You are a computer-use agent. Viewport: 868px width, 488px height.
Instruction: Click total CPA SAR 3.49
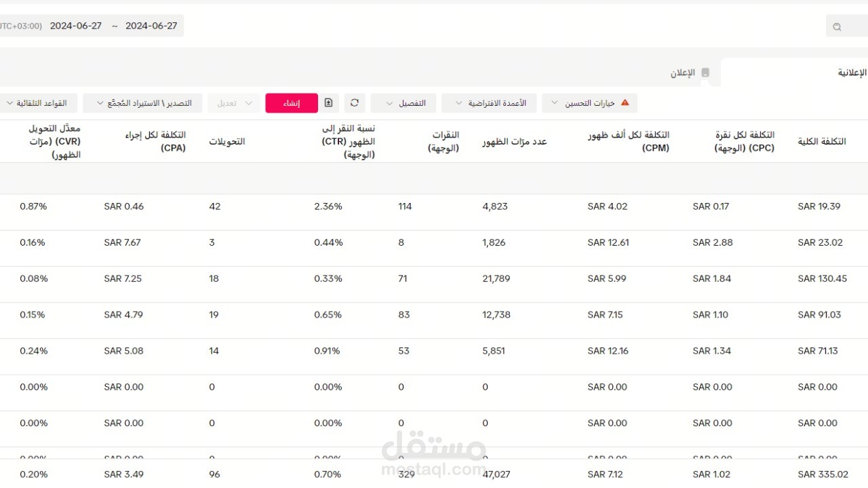pyautogui.click(x=123, y=474)
